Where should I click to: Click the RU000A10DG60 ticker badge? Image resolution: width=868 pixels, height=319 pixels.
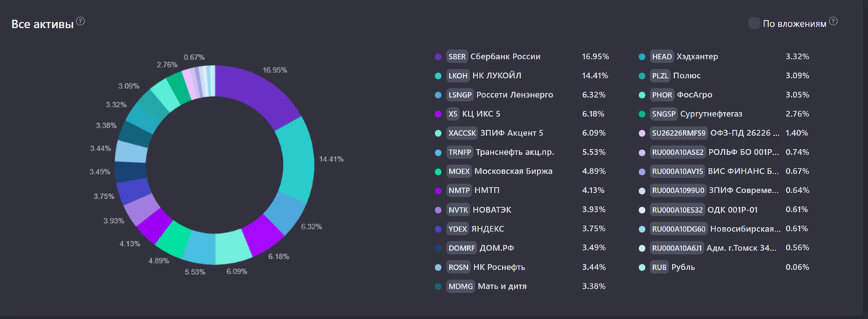[679, 229]
